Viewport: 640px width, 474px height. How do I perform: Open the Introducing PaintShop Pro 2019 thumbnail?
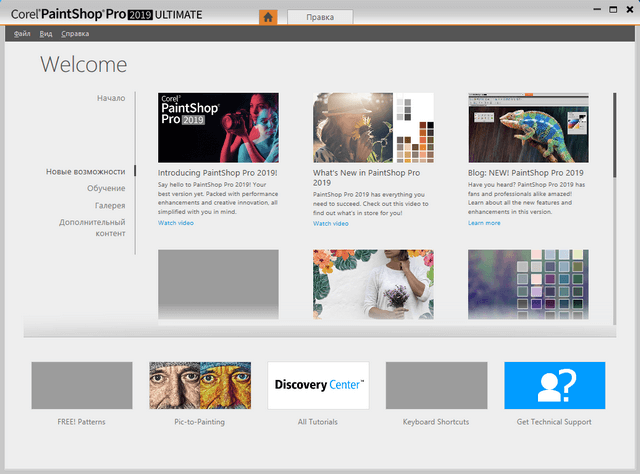(x=218, y=127)
